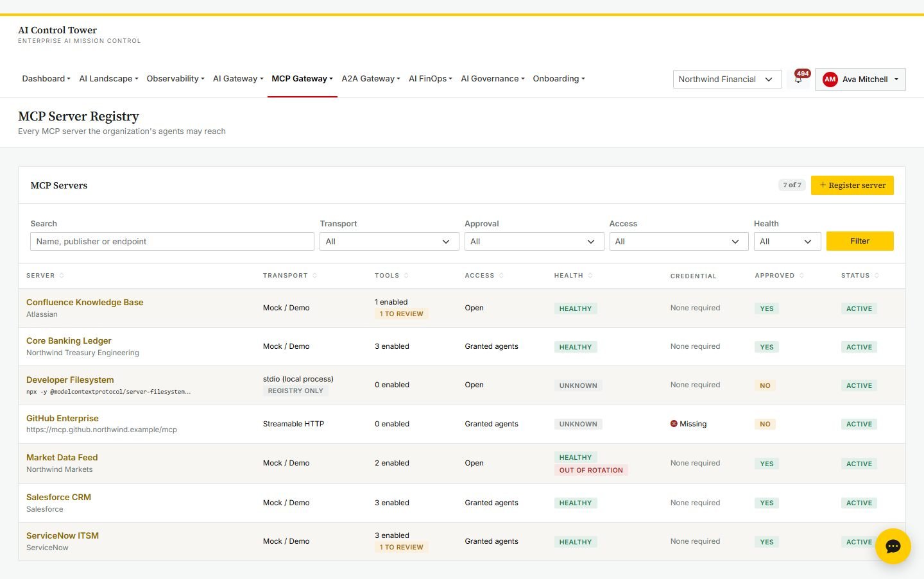
Task: Open the Transport filter dropdown
Action: point(389,242)
